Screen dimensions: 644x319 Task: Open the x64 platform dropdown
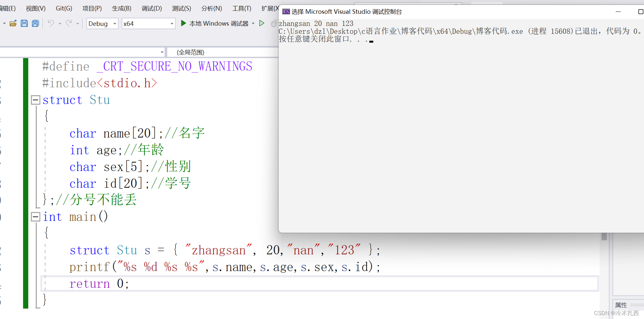point(149,24)
